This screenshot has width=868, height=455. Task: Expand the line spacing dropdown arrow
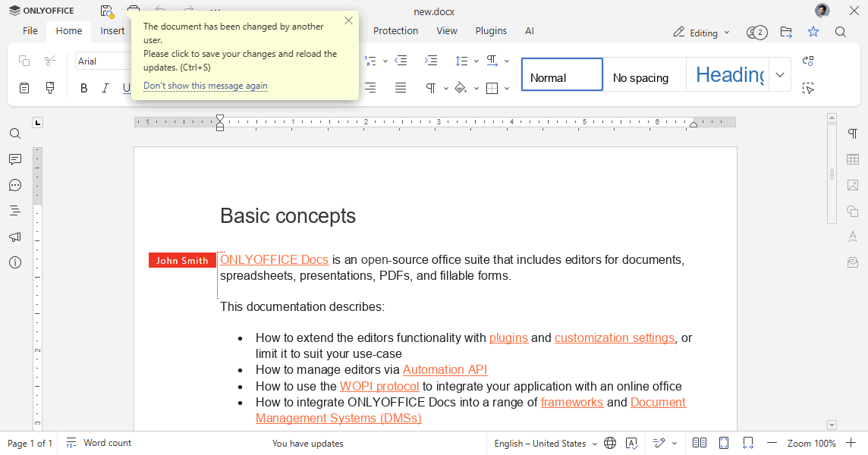click(x=476, y=61)
